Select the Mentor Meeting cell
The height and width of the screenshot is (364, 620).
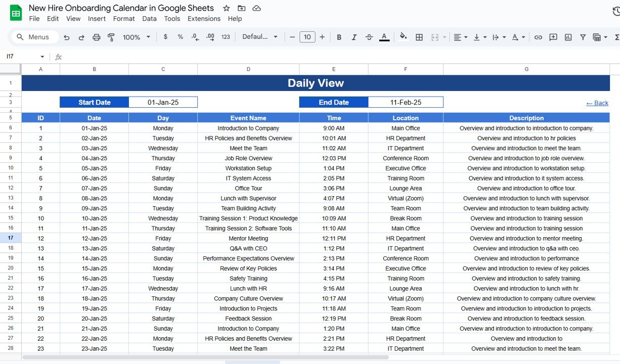(x=248, y=238)
